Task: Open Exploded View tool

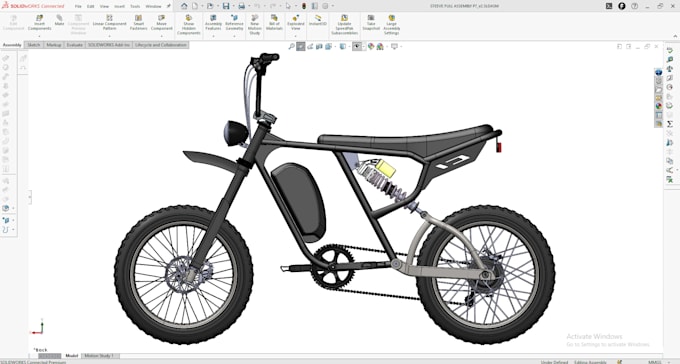Action: [295, 23]
